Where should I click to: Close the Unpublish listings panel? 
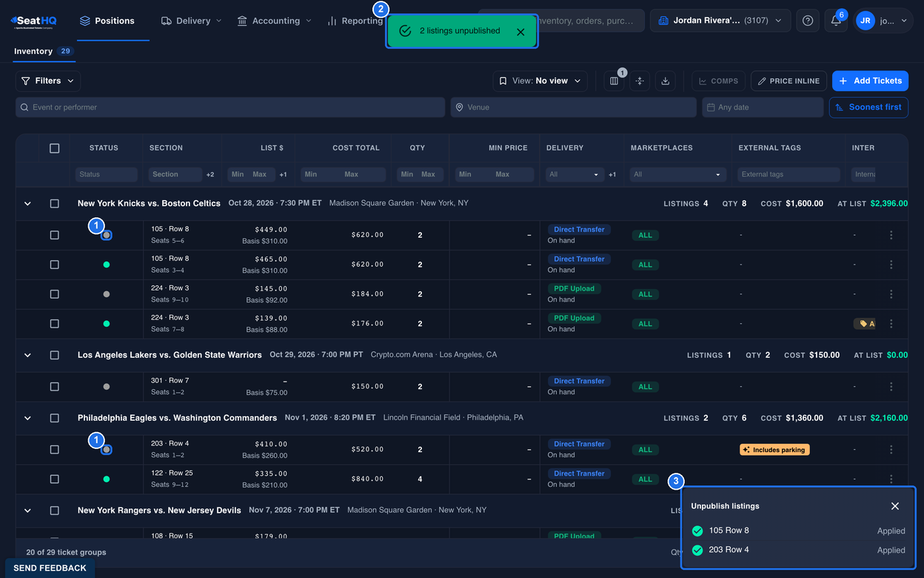tap(895, 506)
